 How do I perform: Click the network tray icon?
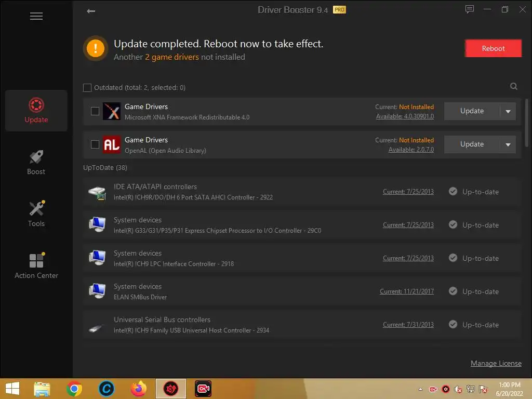[x=471, y=389]
